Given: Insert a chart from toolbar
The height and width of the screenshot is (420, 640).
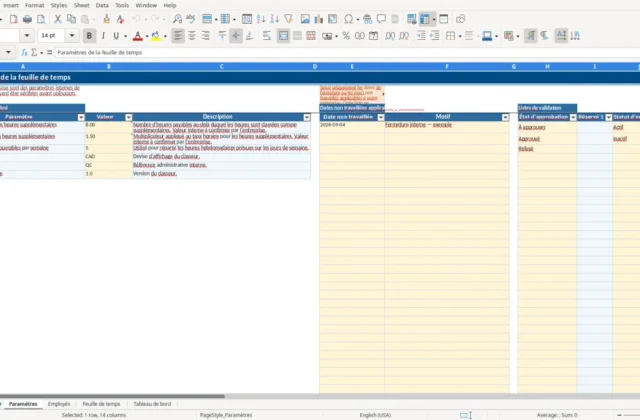Looking at the screenshot, I should [x=319, y=19].
